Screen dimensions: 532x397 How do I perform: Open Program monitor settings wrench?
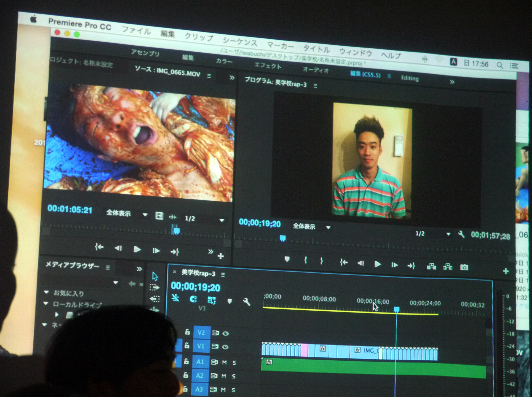click(461, 235)
